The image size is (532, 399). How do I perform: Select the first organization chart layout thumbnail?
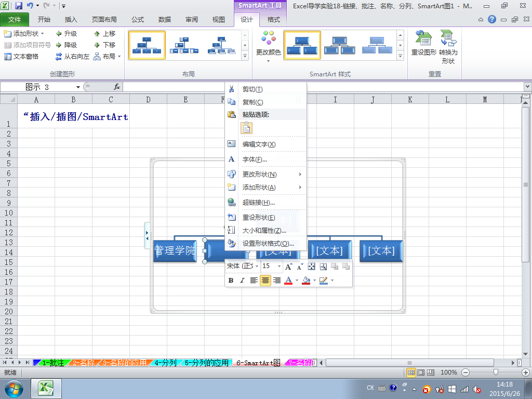[x=147, y=46]
